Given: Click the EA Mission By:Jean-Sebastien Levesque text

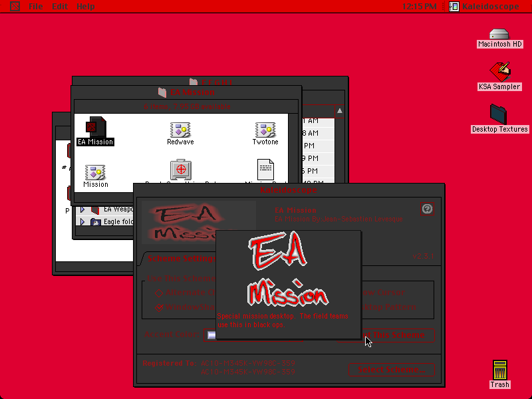Looking at the screenshot, I should click(x=338, y=219).
